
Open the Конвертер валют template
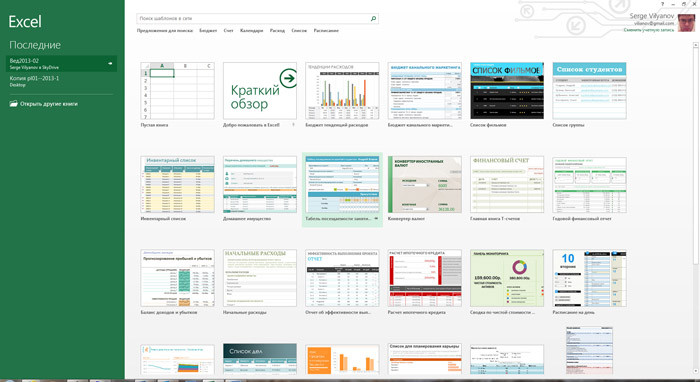[425, 184]
